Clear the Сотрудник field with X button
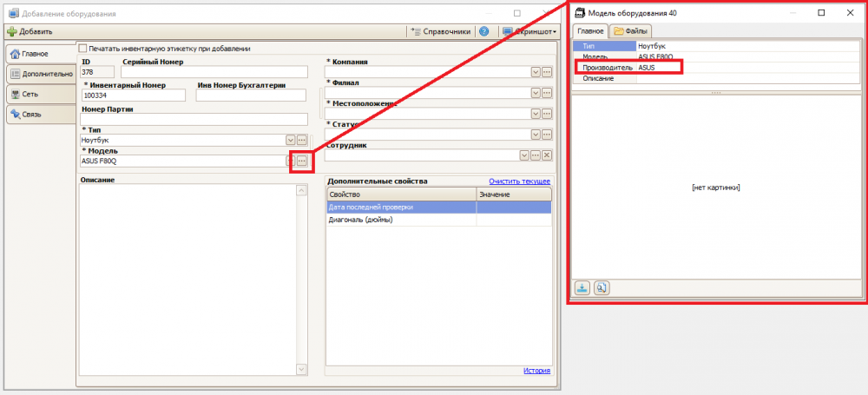868x395 pixels. 546,155
